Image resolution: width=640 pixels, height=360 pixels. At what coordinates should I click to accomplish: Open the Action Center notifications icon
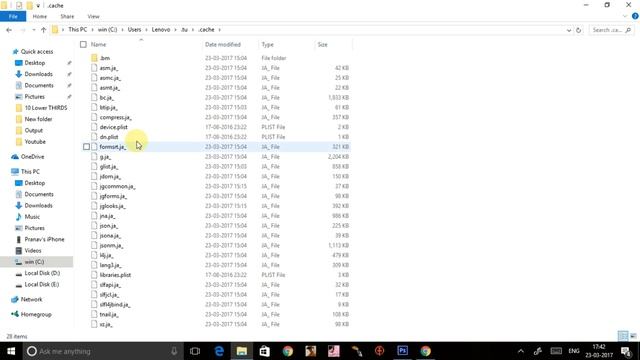626,351
